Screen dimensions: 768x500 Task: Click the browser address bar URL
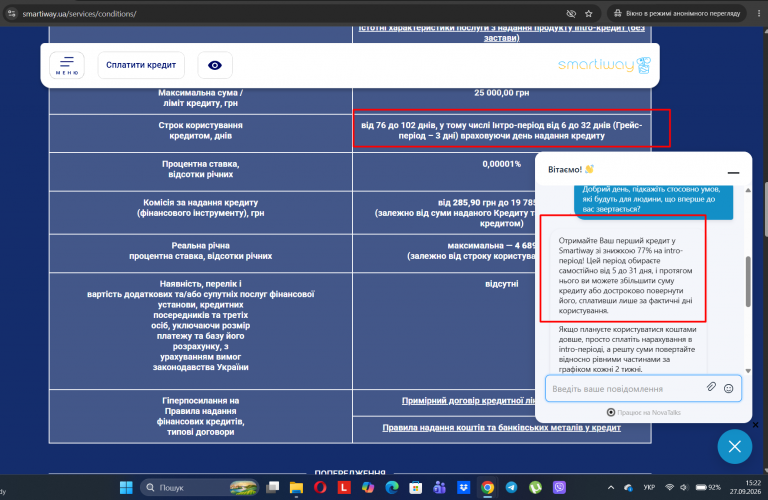click(79, 14)
